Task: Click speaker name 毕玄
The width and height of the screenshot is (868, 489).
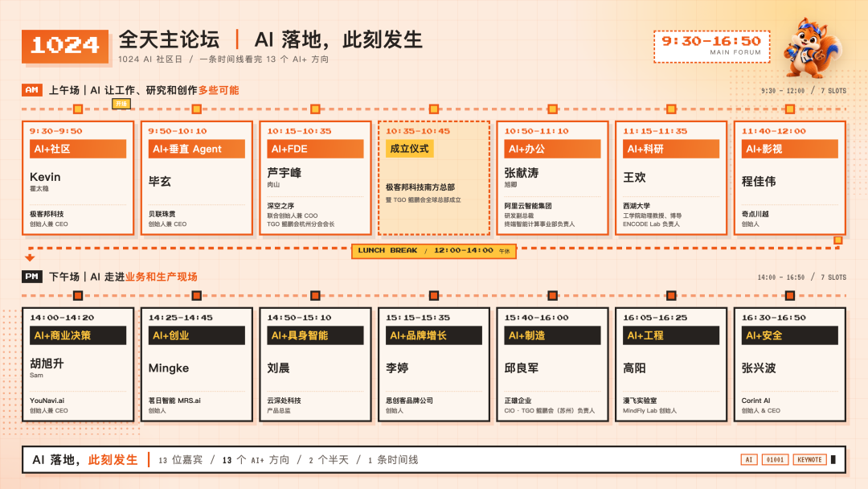Action: click(159, 182)
